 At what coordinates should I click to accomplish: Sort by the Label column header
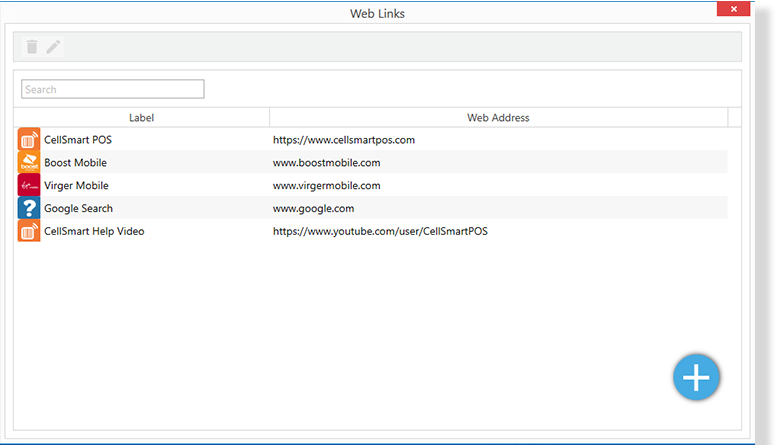pyautogui.click(x=142, y=118)
